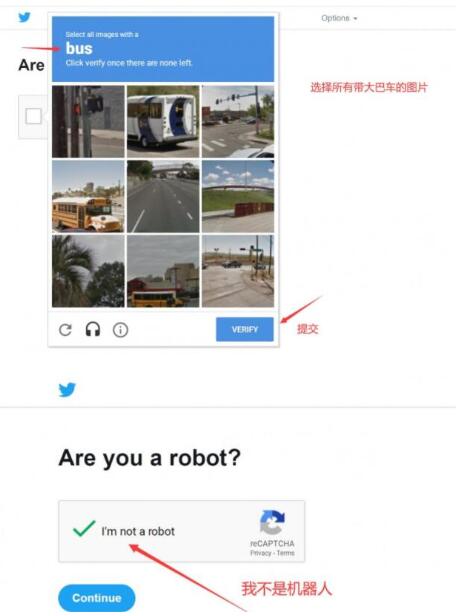
Task: Open the reCAPTCHA Privacy link
Action: tap(260, 553)
